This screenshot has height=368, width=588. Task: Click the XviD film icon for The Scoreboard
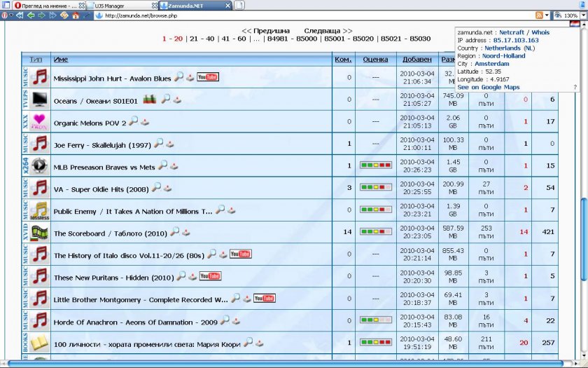click(40, 233)
